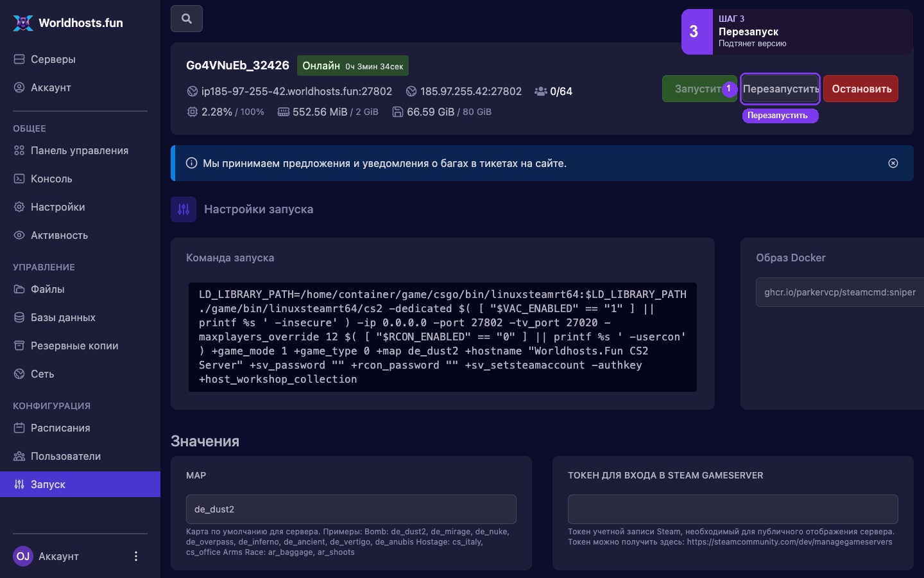Click the Онлайн status badge
Viewport: 924px width, 578px height.
pyautogui.click(x=353, y=66)
